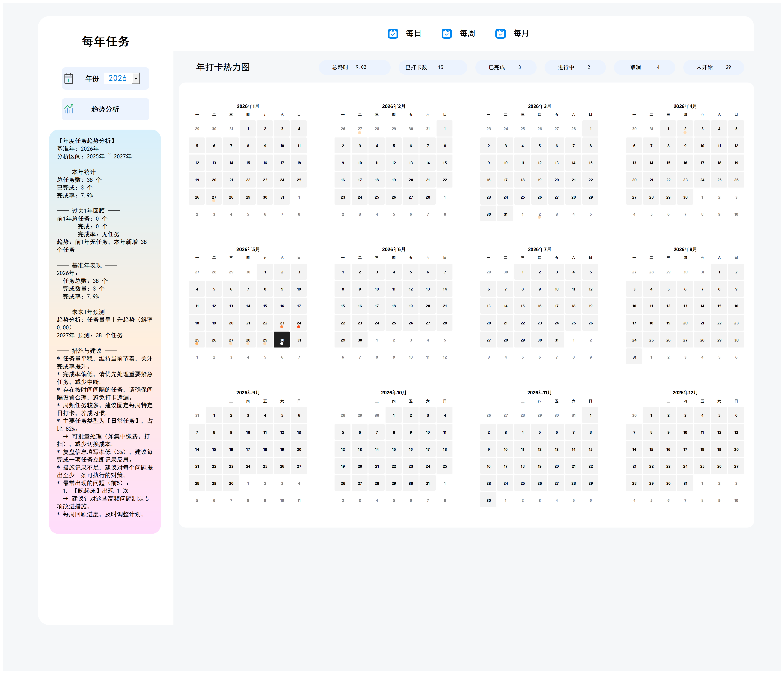Click the 2027年 预测：38 个任务 line
The width and height of the screenshot is (784, 674).
point(90,335)
